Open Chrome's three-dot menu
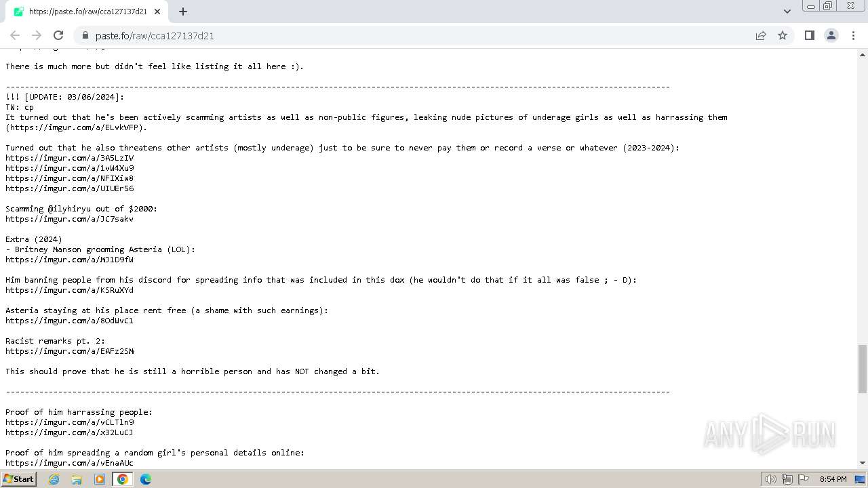 coord(853,35)
